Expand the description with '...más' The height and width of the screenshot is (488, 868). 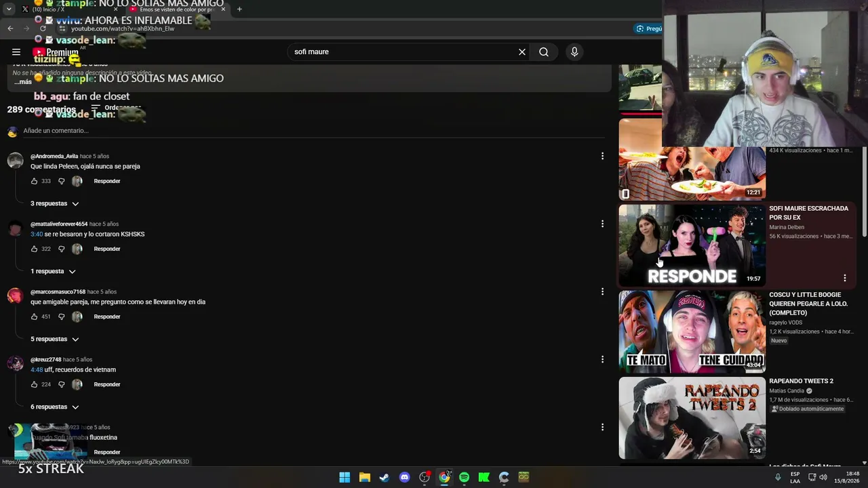[x=23, y=82]
